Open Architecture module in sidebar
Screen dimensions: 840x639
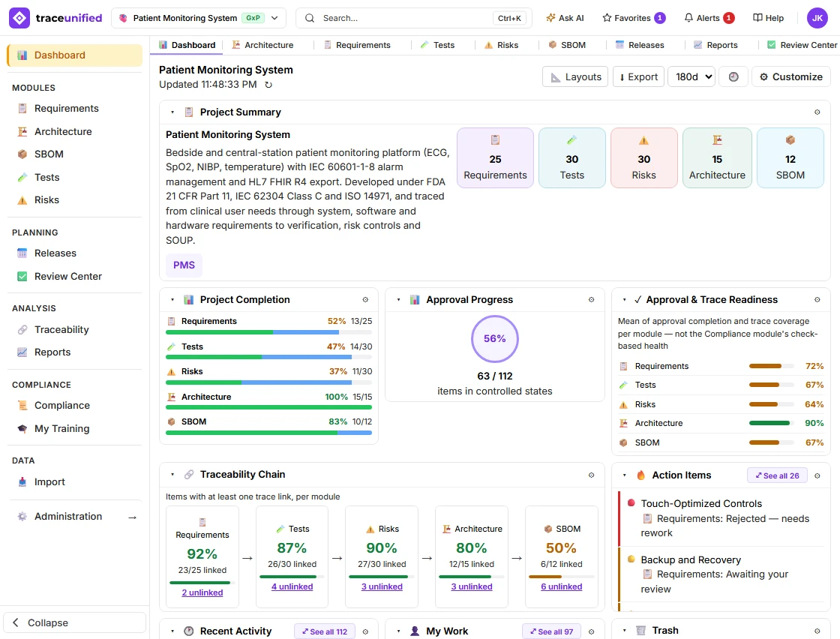(74, 132)
